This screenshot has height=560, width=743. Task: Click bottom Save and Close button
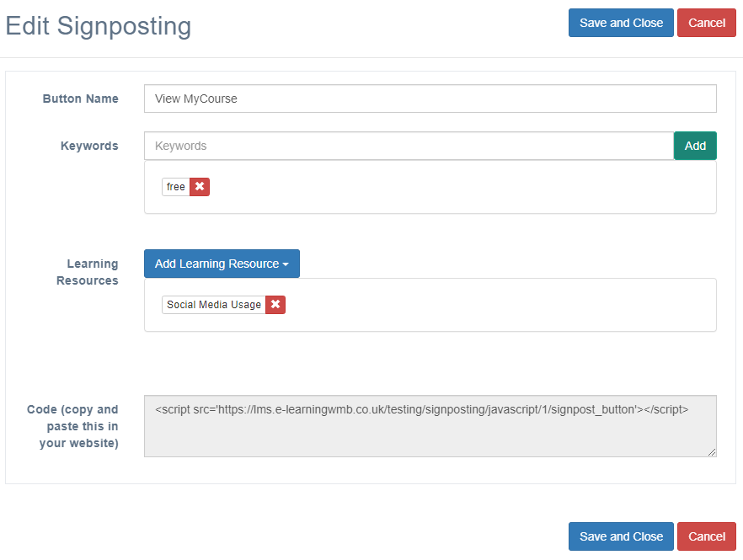pyautogui.click(x=621, y=536)
